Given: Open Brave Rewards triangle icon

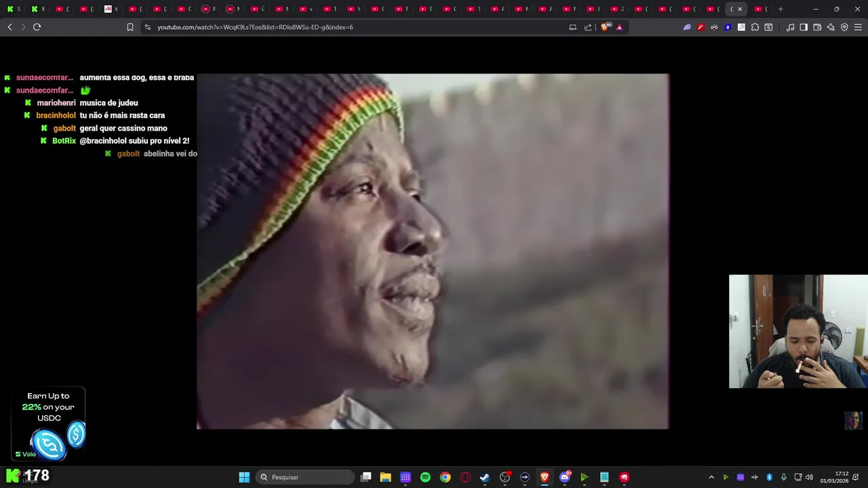Looking at the screenshot, I should point(619,27).
